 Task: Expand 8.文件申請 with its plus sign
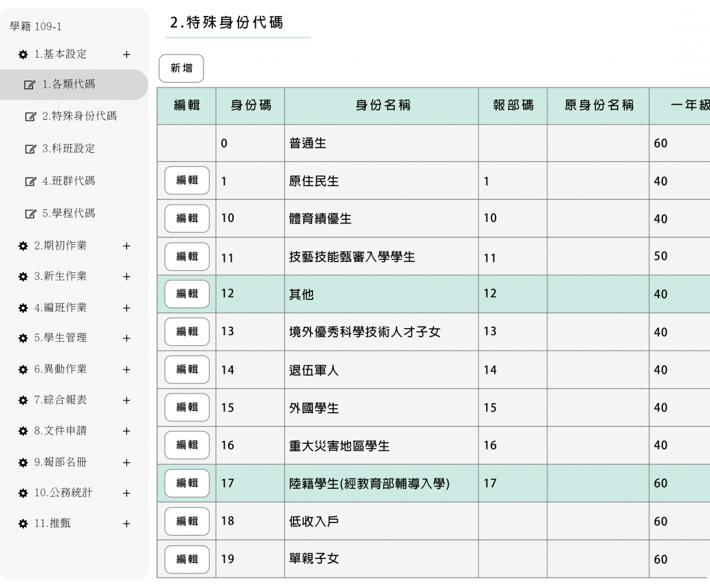(x=127, y=432)
